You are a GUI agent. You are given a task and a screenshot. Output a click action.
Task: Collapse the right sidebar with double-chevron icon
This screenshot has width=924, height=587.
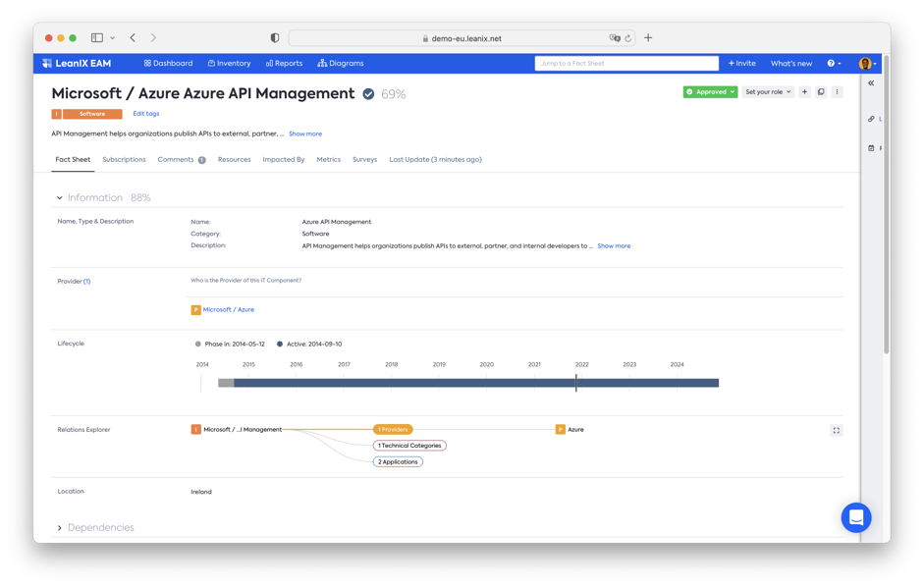tap(870, 82)
